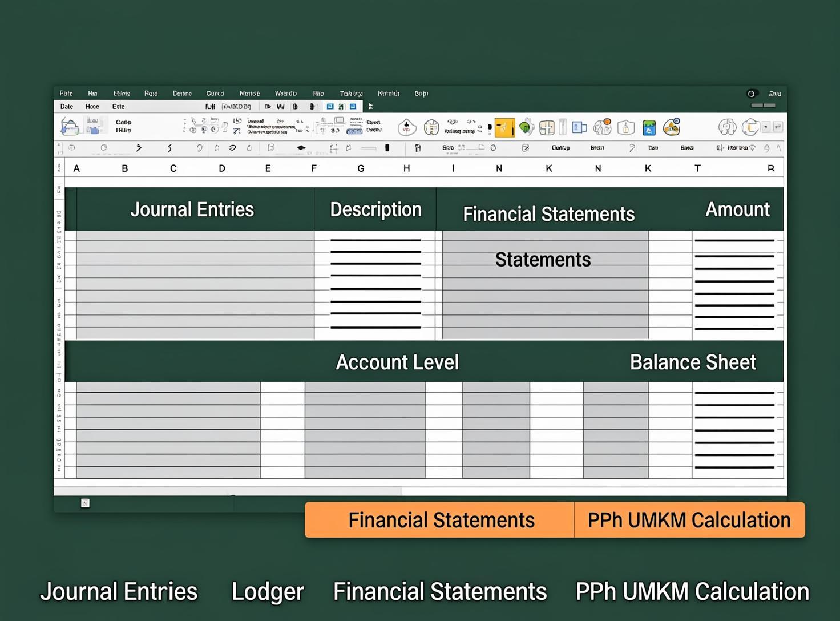Open the Weardo menu
The image size is (840, 621).
click(x=285, y=94)
